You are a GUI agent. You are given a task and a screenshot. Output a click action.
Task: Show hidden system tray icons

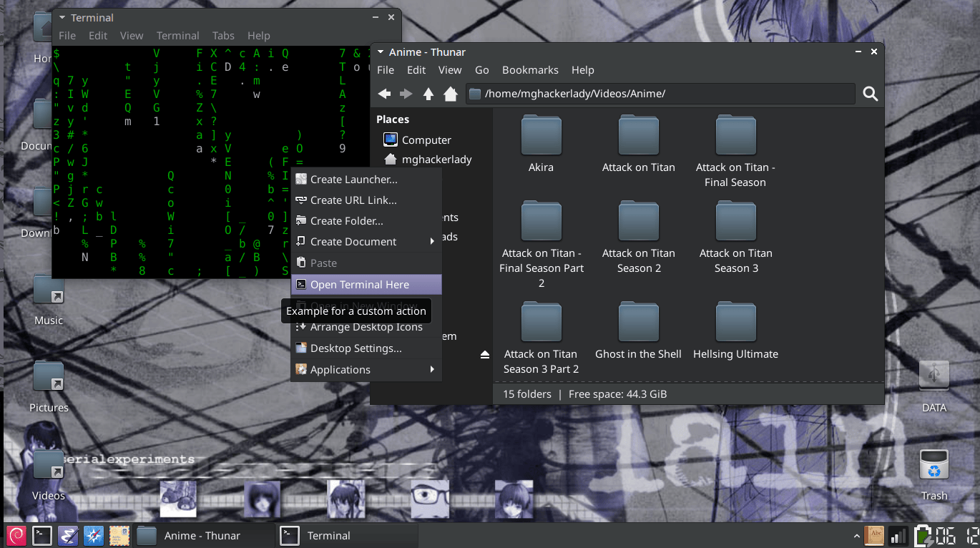click(856, 536)
